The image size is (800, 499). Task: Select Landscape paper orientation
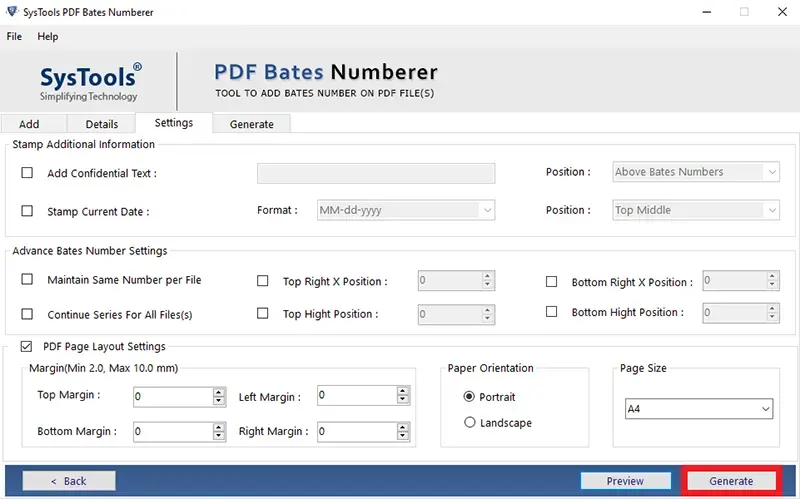click(x=469, y=422)
